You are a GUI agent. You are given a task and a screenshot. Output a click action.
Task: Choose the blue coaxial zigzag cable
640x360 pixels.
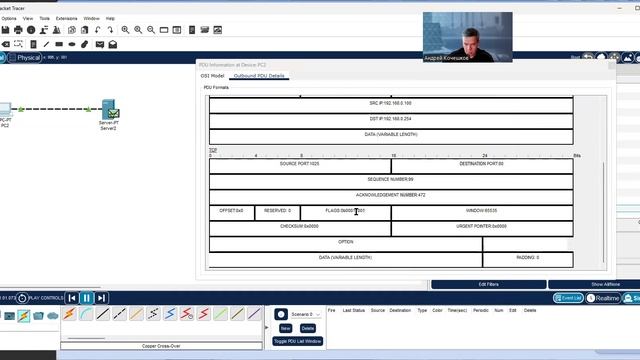(x=170, y=314)
